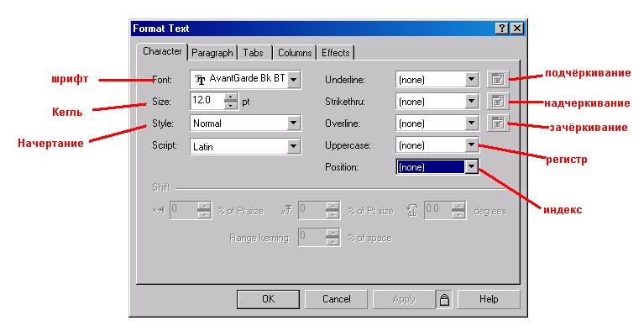Screen dimensions: 644x331
Task: Click the rotation degrees value field
Action: (x=438, y=210)
